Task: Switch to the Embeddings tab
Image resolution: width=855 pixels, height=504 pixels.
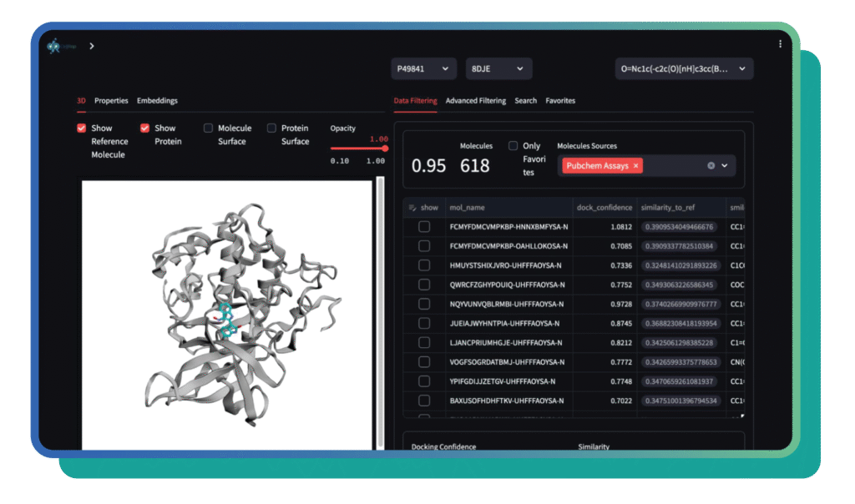Action: [157, 101]
